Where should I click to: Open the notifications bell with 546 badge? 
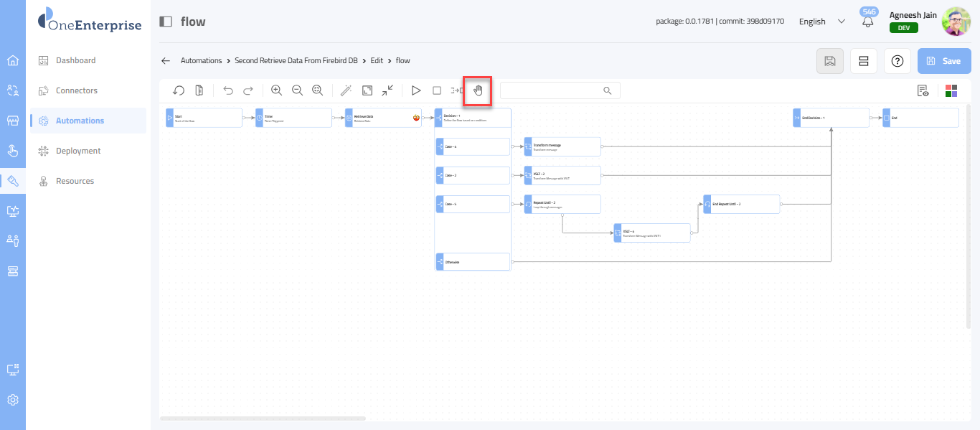tap(868, 22)
